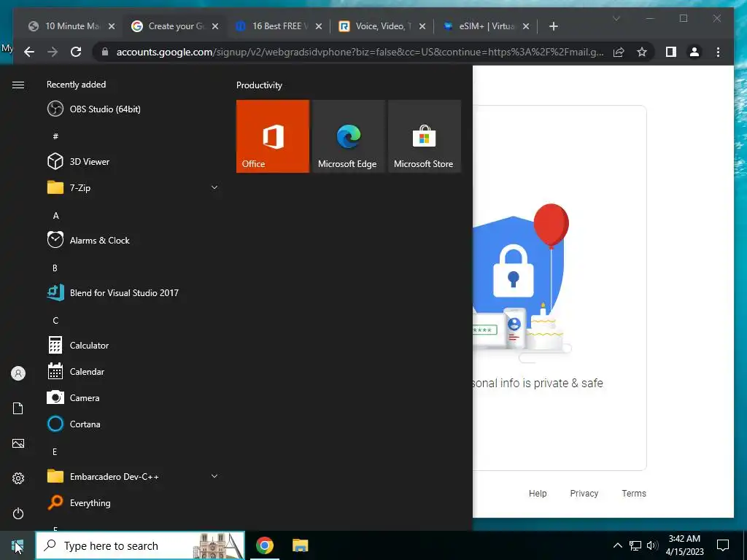The image size is (747, 560).
Task: Expand the Start menu hamburger
Action: (x=18, y=85)
